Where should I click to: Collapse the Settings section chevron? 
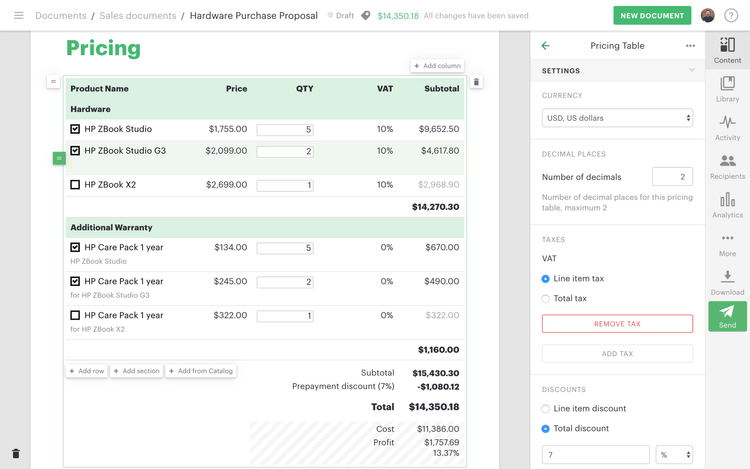pos(691,71)
